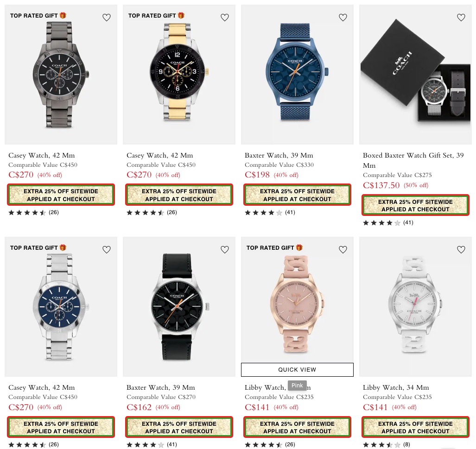This screenshot has height=449, width=476.
Task: Open the Boxed Baxter Watch Gift Set title link
Action: pos(413,160)
